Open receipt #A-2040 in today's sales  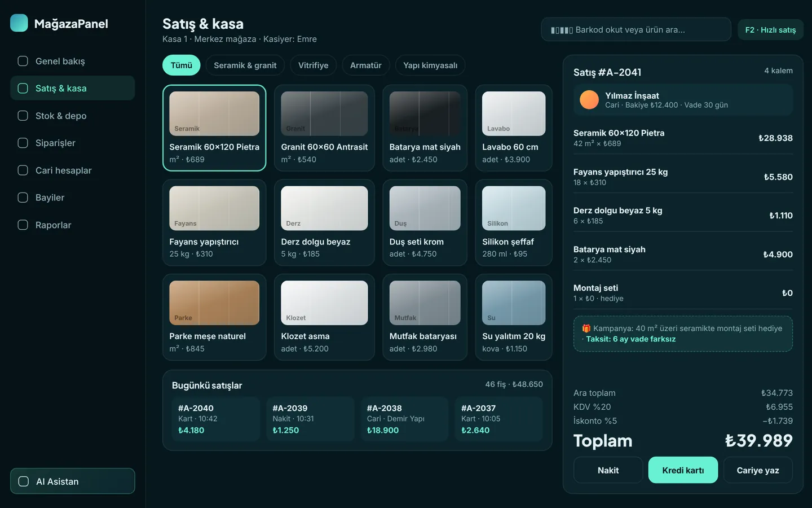point(216,419)
